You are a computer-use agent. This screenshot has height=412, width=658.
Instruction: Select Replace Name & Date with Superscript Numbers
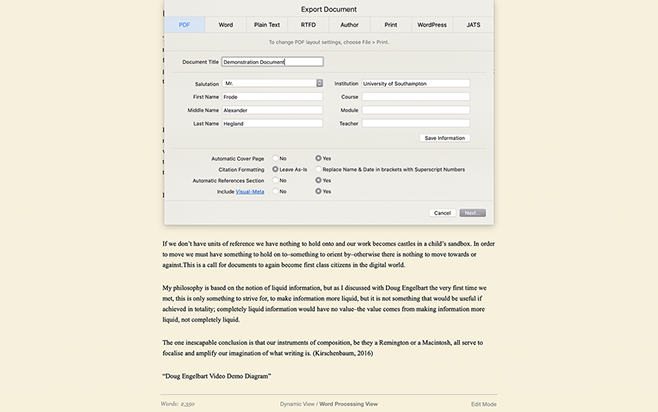tap(319, 169)
